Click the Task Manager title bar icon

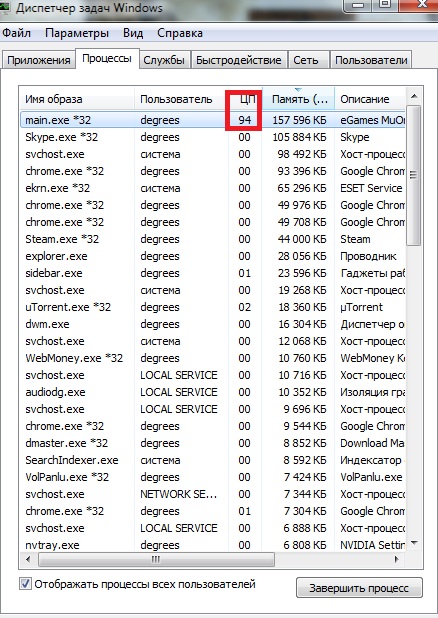5,6
